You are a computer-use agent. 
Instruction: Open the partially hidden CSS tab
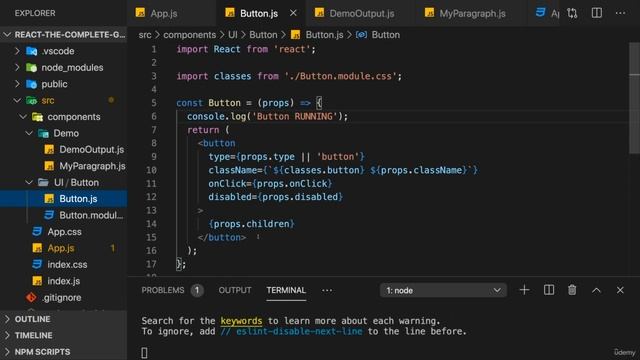coord(547,13)
